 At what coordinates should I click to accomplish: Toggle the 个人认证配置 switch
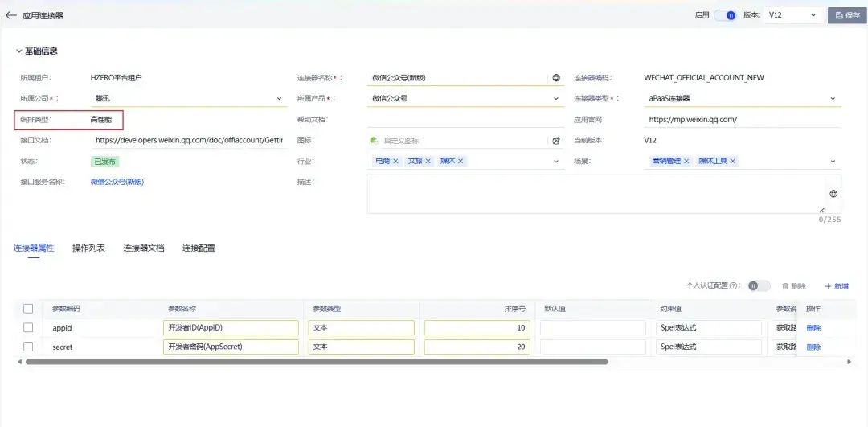(759, 286)
